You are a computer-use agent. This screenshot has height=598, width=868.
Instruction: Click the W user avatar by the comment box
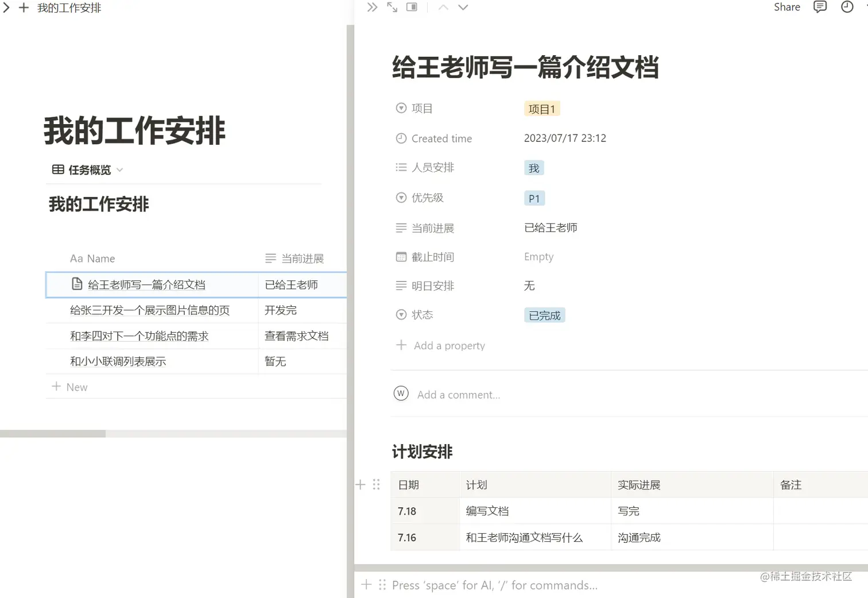(401, 393)
